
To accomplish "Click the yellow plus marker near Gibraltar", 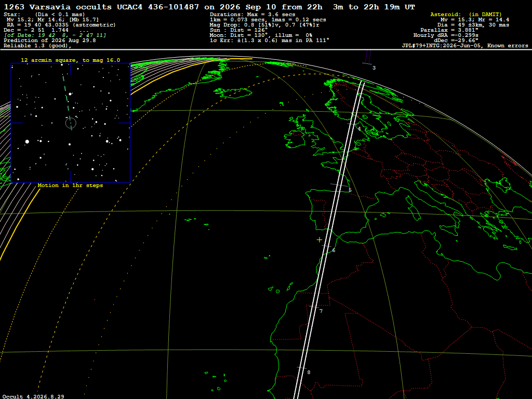I will point(320,240).
